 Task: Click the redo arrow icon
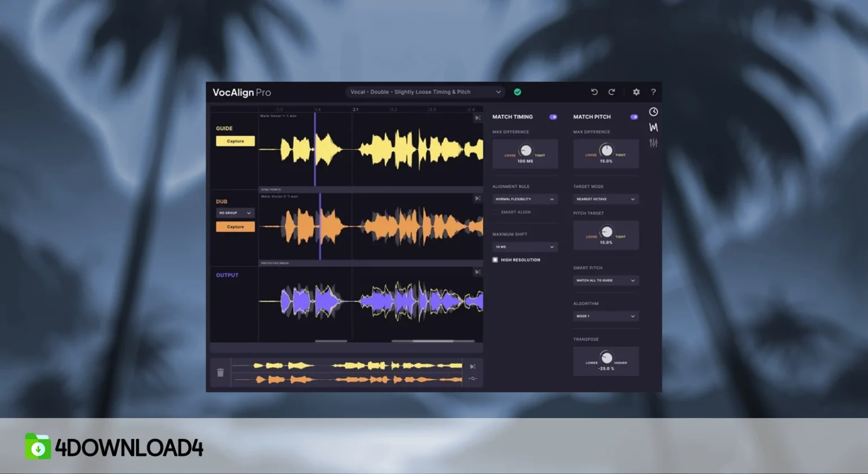611,92
